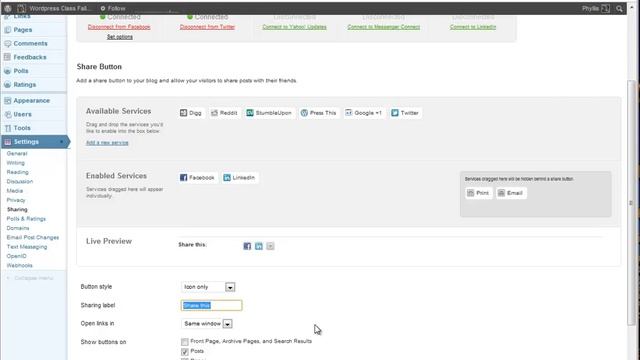Click the Comments menu icon
This screenshot has width=640, height=360.
(x=7, y=44)
